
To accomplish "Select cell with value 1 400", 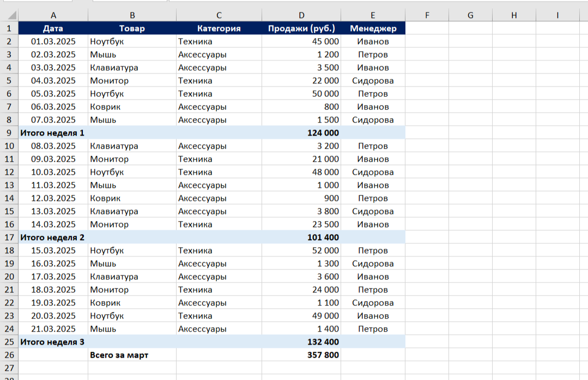I will click(x=301, y=329).
